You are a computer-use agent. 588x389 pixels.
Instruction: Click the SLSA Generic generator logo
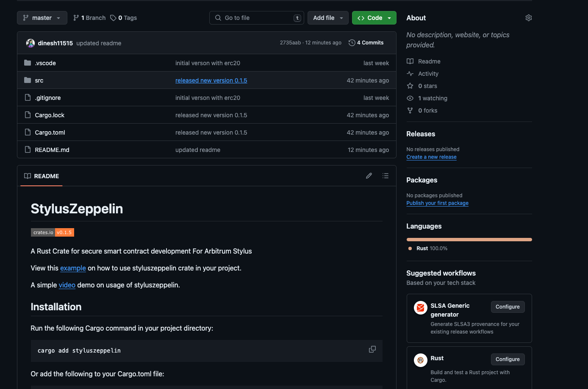(x=420, y=308)
